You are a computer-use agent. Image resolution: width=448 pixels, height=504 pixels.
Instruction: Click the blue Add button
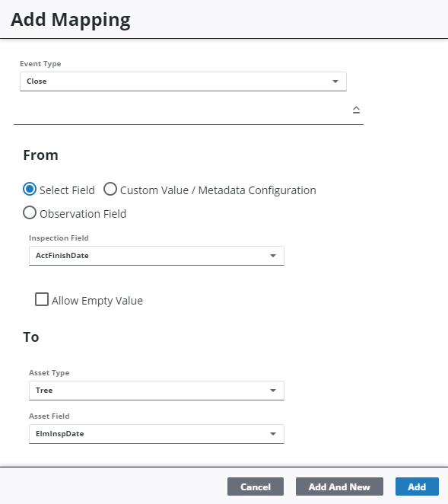pos(417,486)
